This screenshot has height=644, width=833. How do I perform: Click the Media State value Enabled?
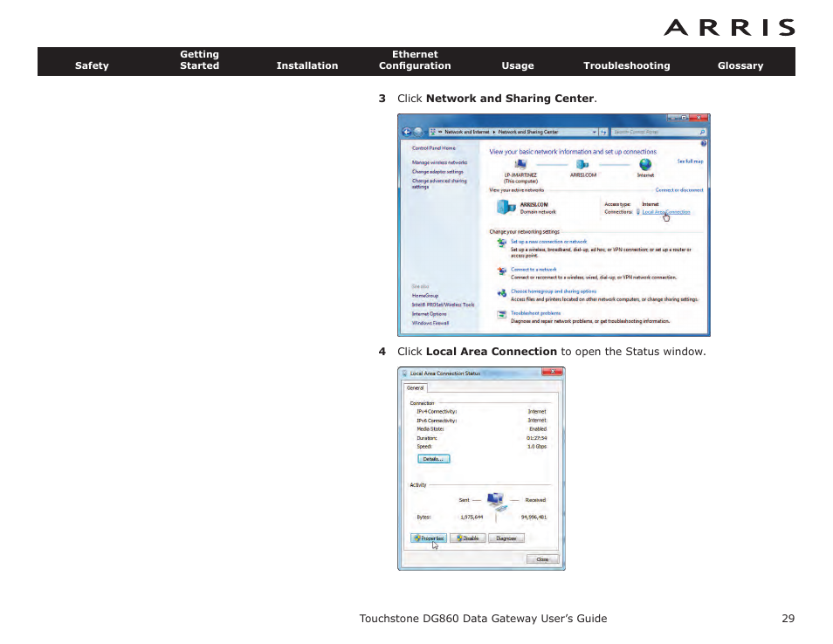pos(538,429)
